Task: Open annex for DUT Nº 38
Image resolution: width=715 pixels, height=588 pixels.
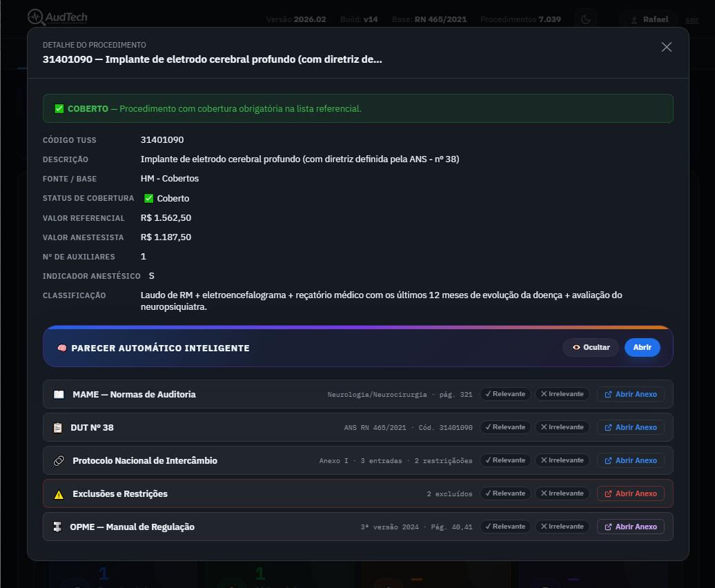Action: click(x=631, y=428)
